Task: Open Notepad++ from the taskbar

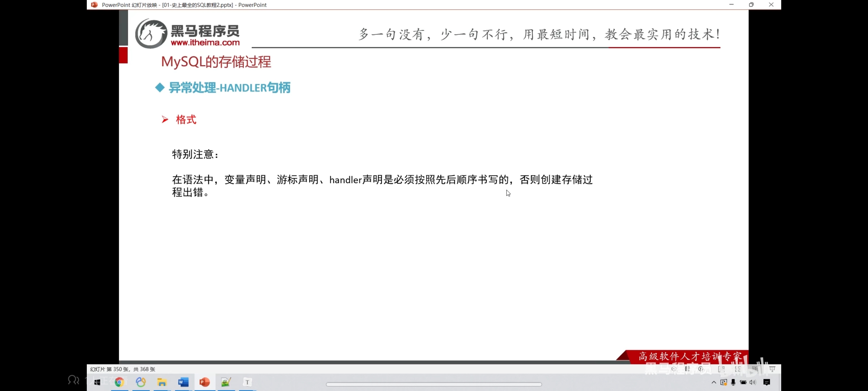Action: point(226,382)
